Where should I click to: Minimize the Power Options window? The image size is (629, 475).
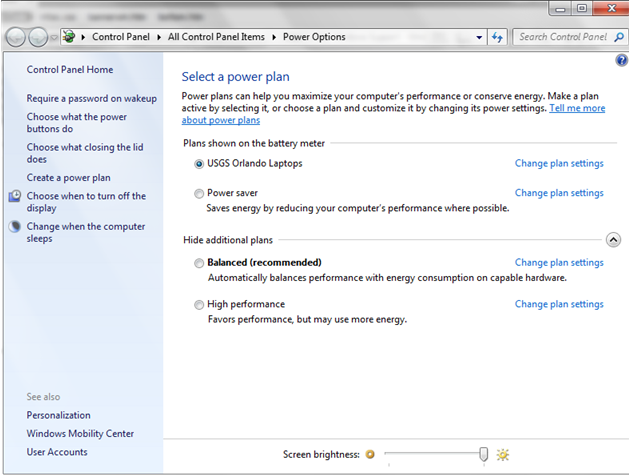point(560,9)
